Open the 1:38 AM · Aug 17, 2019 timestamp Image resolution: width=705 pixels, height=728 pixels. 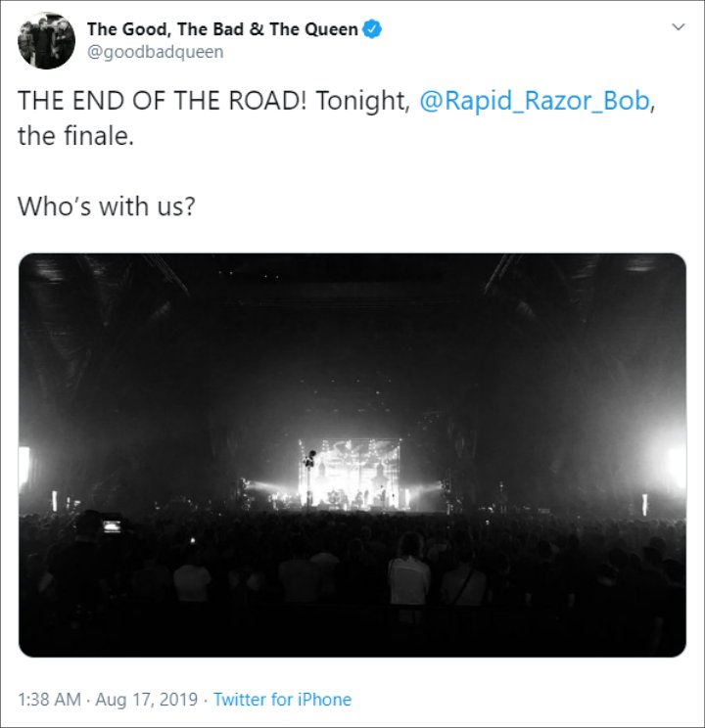coord(108,700)
